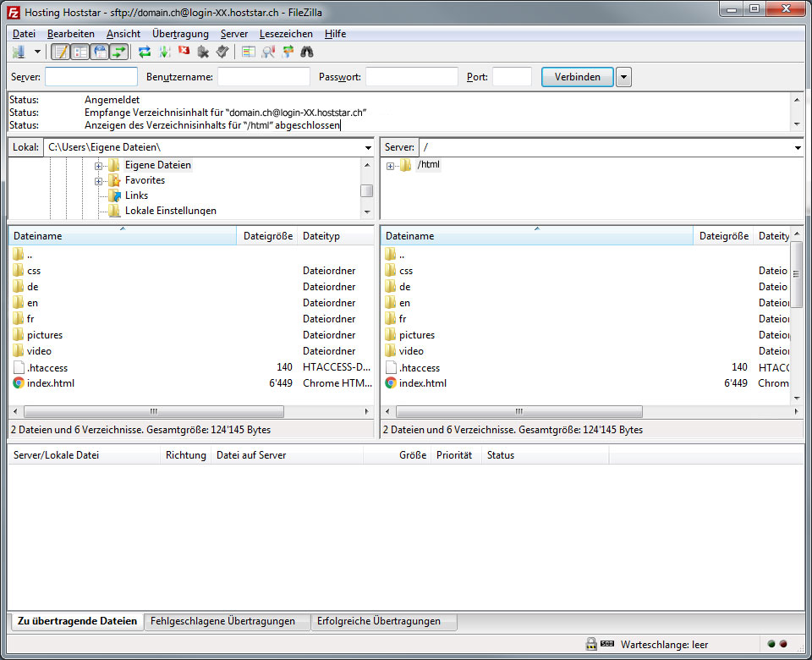Viewport: 812px width, 660px height.
Task: Click the Links folder icon in local tree
Action: coord(114,195)
